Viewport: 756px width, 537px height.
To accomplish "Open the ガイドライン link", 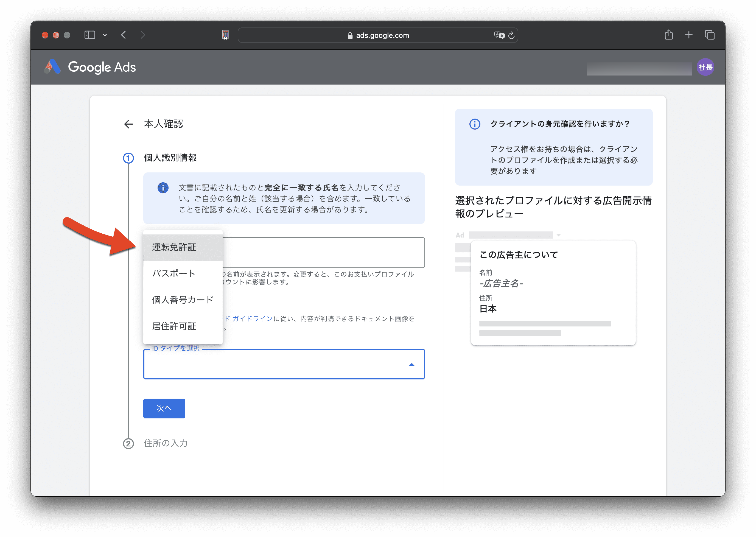I will (253, 318).
